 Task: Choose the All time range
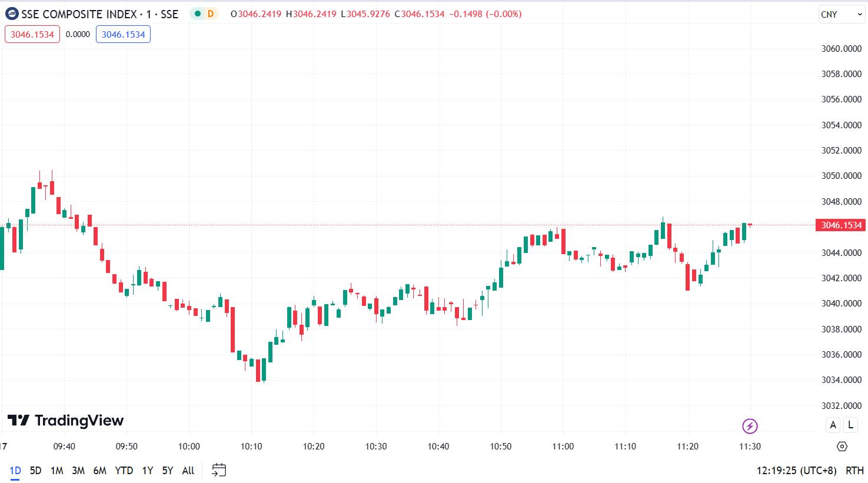(x=188, y=471)
